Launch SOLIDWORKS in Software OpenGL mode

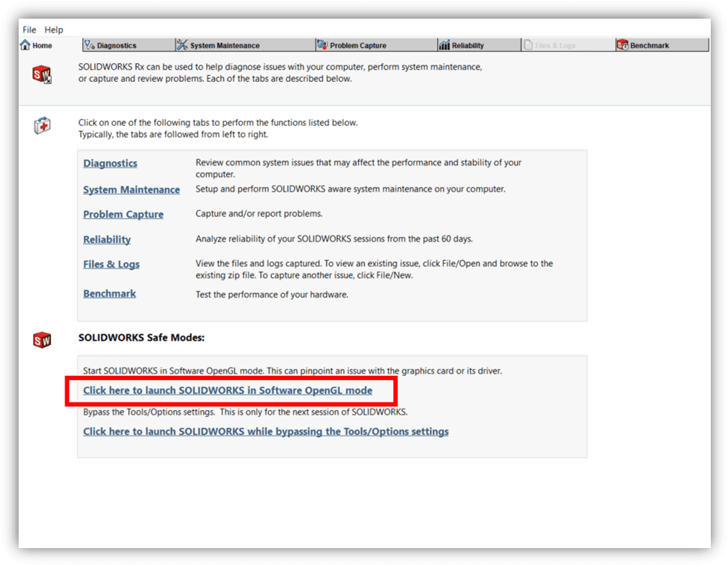pos(227,391)
